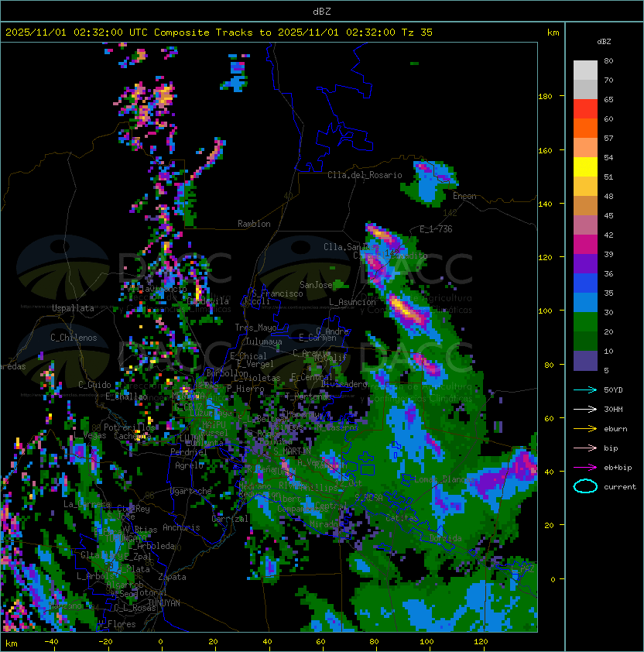Screen dimensions: 644x652
Task: Select the dark orange swatch between 60 and 57 dBZ
Action: (585, 129)
